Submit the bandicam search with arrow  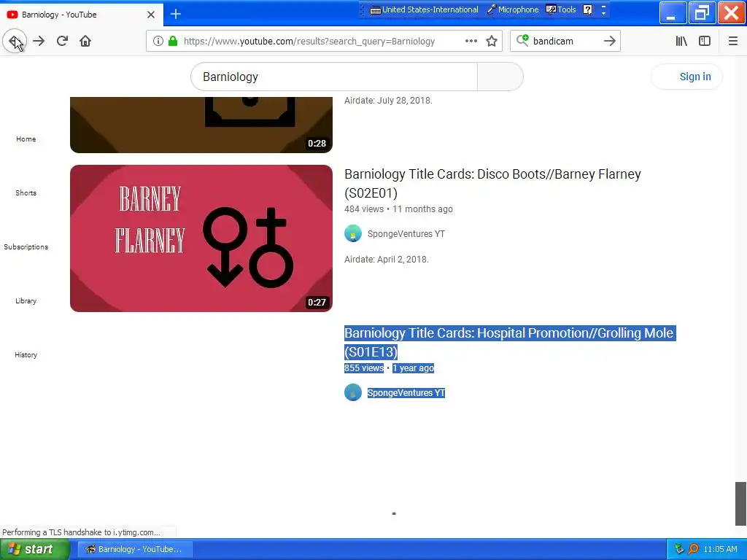609,41
